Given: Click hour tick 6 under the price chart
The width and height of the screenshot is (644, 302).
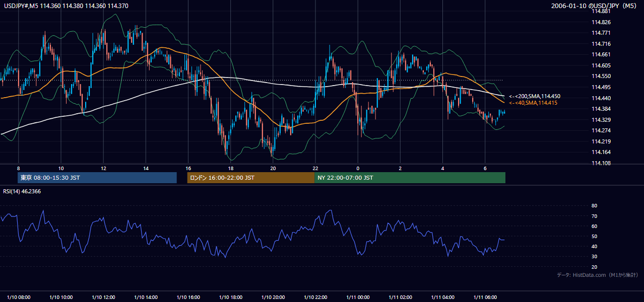Looking at the screenshot, I should tap(485, 168).
